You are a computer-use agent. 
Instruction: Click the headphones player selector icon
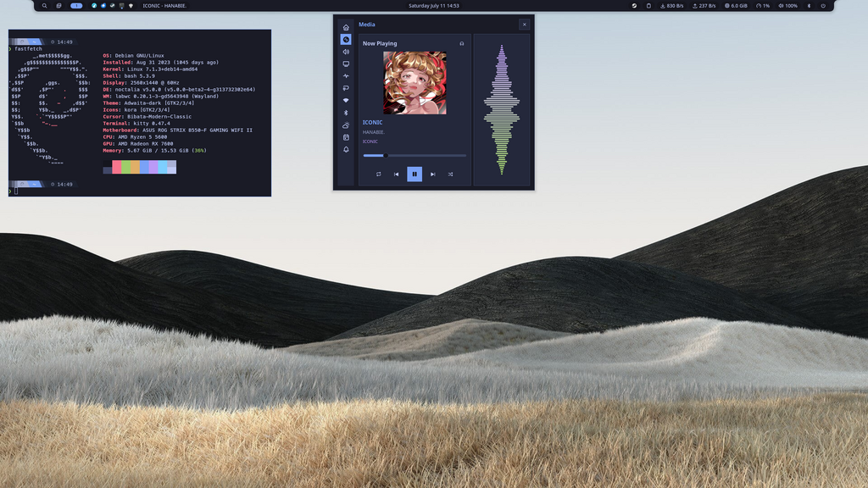tap(462, 43)
